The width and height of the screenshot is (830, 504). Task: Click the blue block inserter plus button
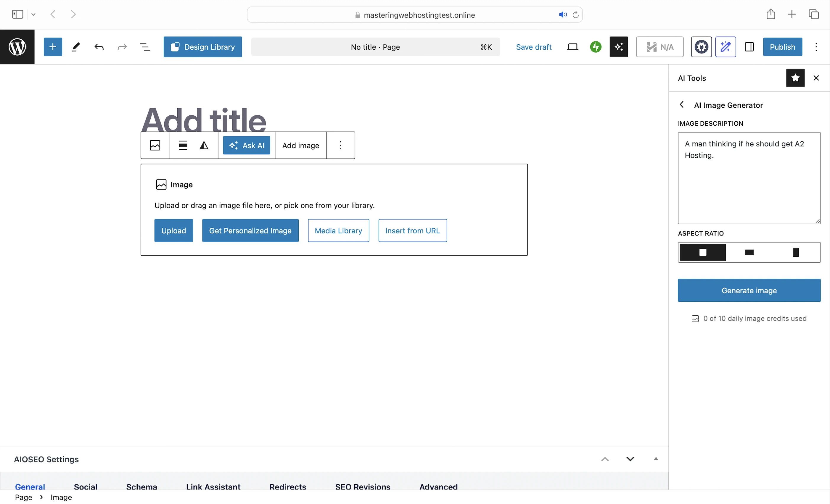pos(53,47)
